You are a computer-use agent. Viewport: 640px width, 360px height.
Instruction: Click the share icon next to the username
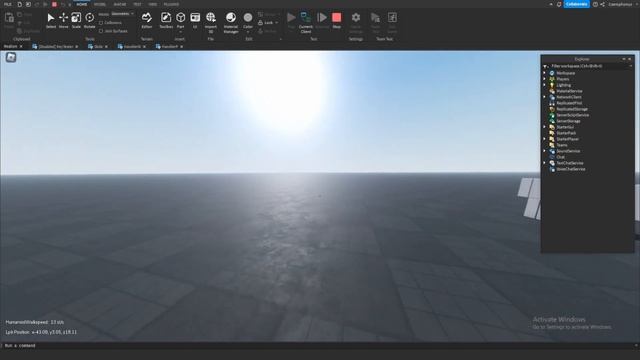(603, 4)
